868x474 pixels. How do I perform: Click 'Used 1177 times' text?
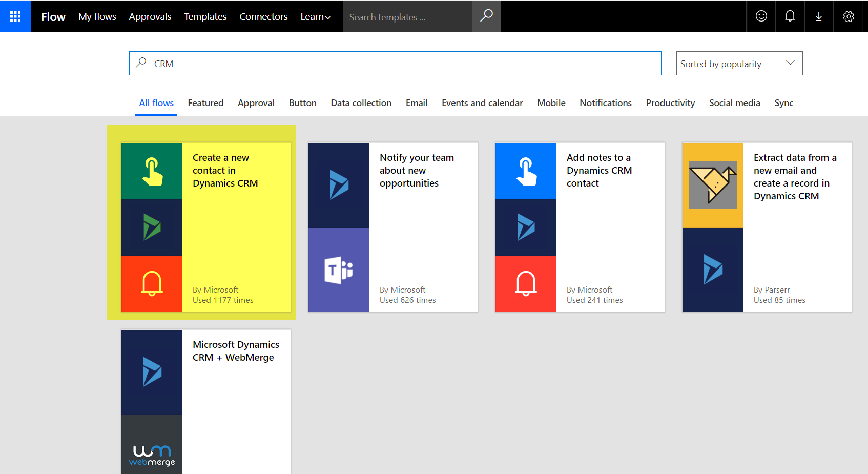(x=223, y=300)
